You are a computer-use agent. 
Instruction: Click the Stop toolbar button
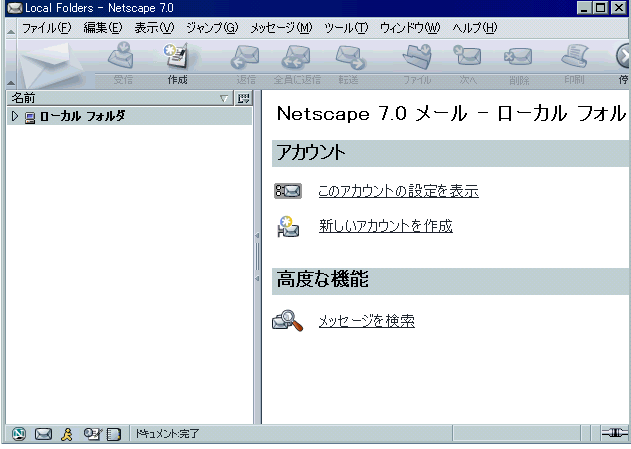click(623, 62)
